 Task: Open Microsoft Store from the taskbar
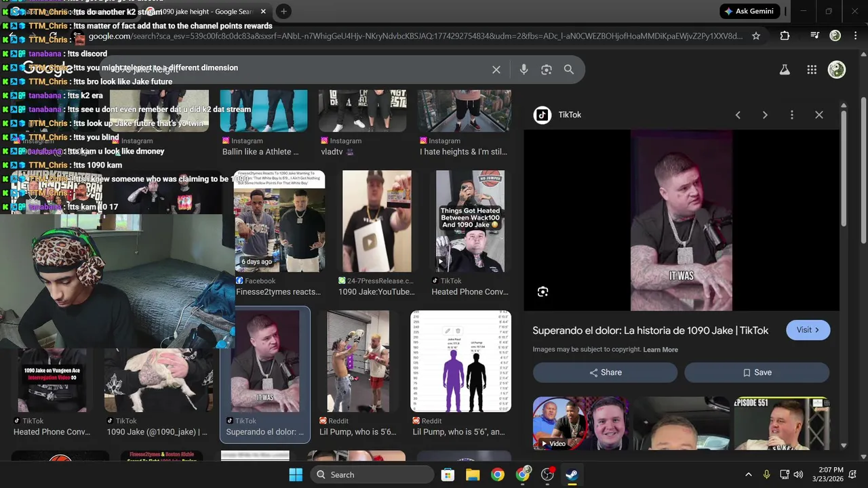click(448, 474)
